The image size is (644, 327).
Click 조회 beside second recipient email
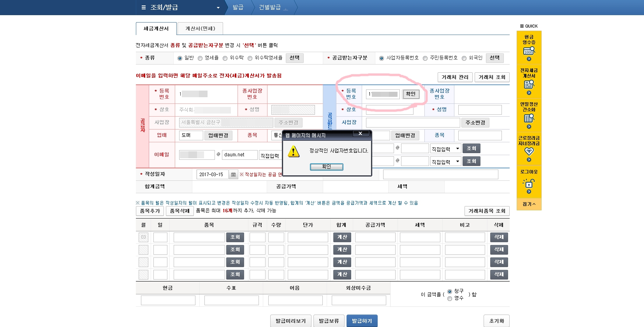coord(471,161)
